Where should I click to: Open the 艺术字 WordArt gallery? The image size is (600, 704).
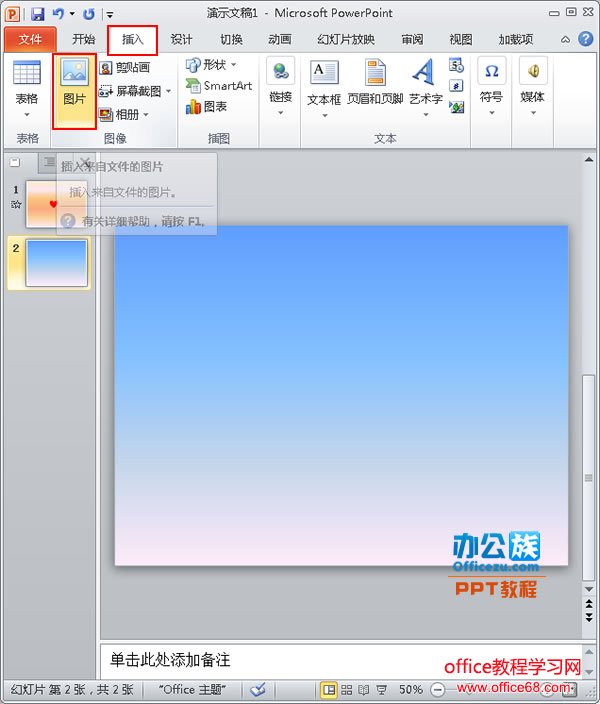(426, 88)
